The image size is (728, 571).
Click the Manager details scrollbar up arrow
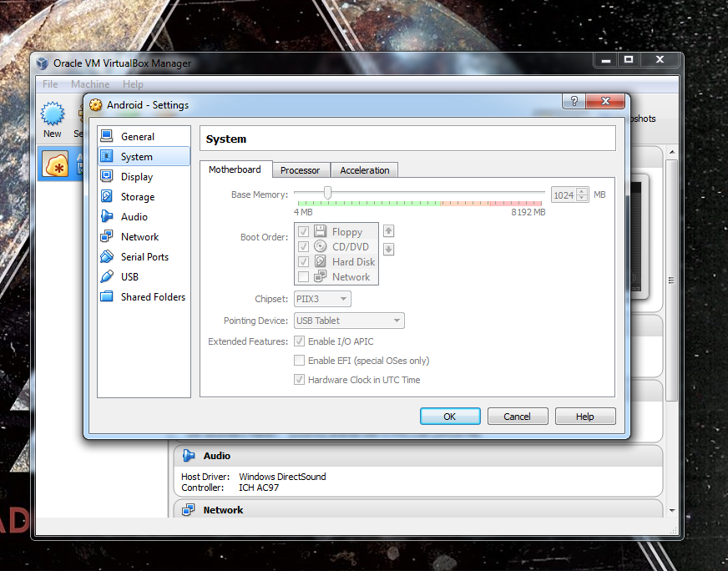672,152
